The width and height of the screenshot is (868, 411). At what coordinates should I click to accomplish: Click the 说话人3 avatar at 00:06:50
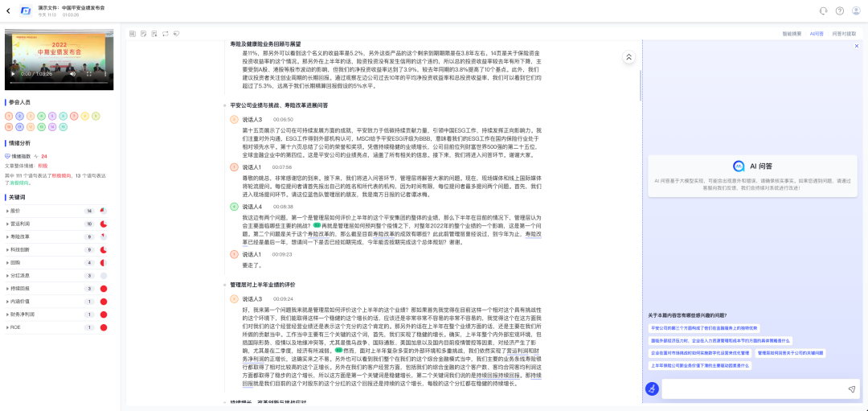pyautogui.click(x=234, y=119)
